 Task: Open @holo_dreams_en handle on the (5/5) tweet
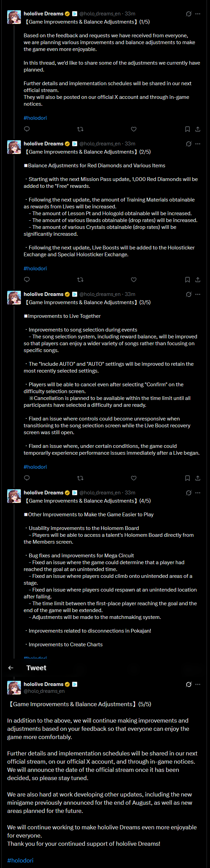pyautogui.click(x=44, y=691)
